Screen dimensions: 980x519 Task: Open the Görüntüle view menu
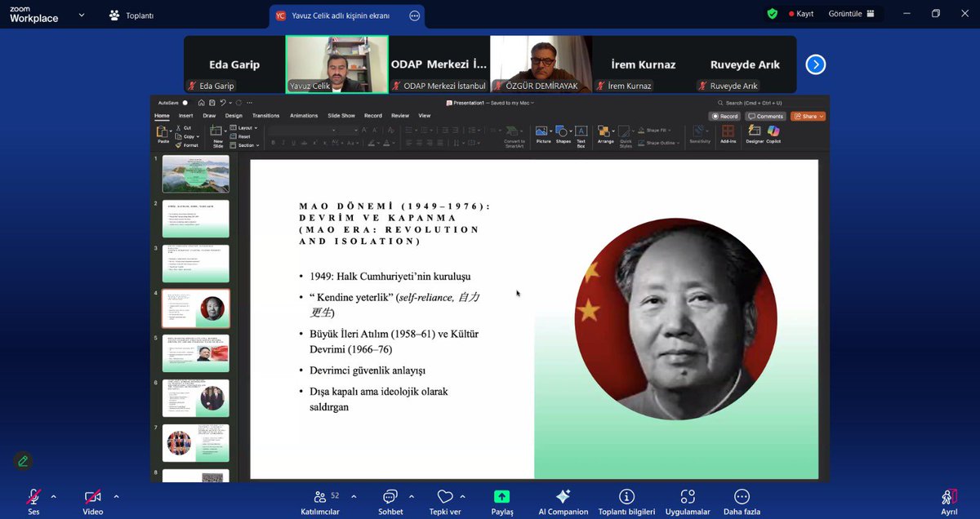[851, 14]
